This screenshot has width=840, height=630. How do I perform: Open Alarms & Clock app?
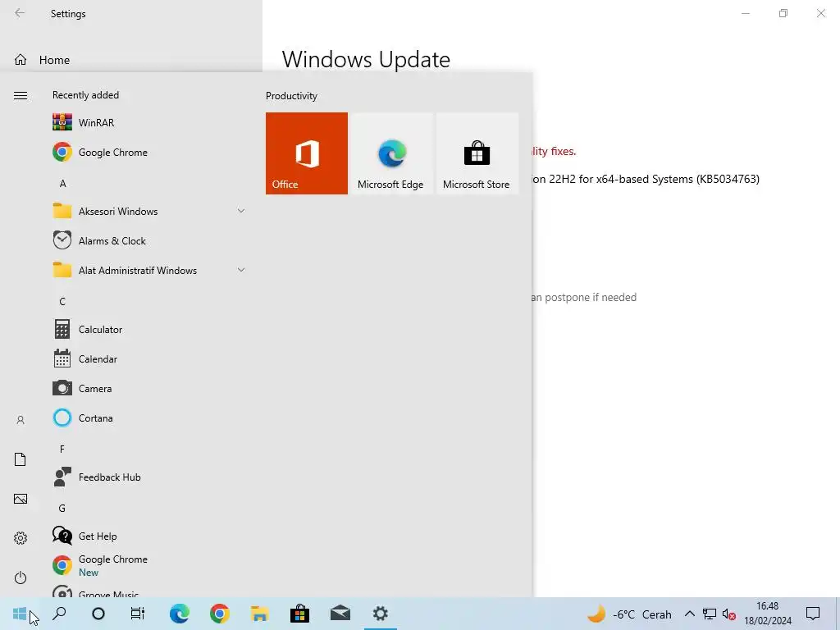click(x=149, y=240)
